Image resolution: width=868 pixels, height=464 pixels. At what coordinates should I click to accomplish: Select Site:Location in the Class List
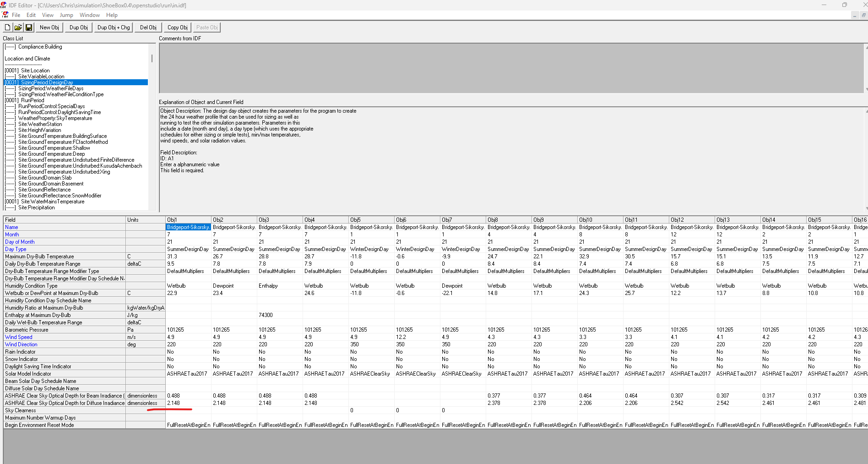pyautogui.click(x=35, y=71)
